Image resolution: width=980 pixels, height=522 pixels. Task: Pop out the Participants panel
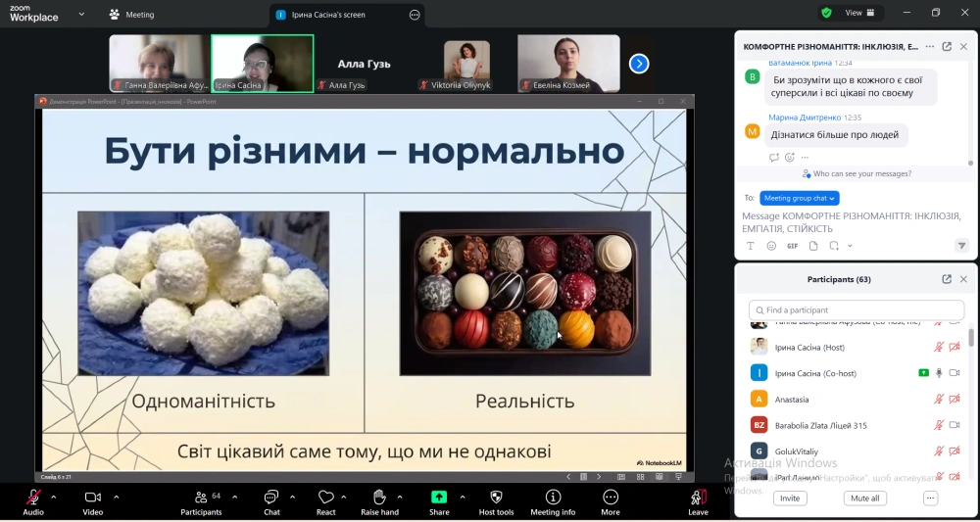(947, 279)
